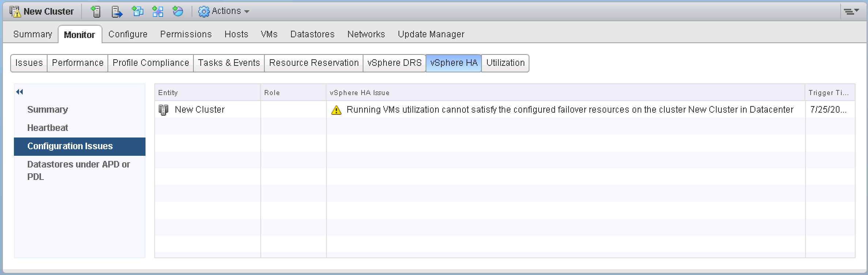868x275 pixels.
Task: Click the Add Host toolbar icon
Action: (x=95, y=11)
